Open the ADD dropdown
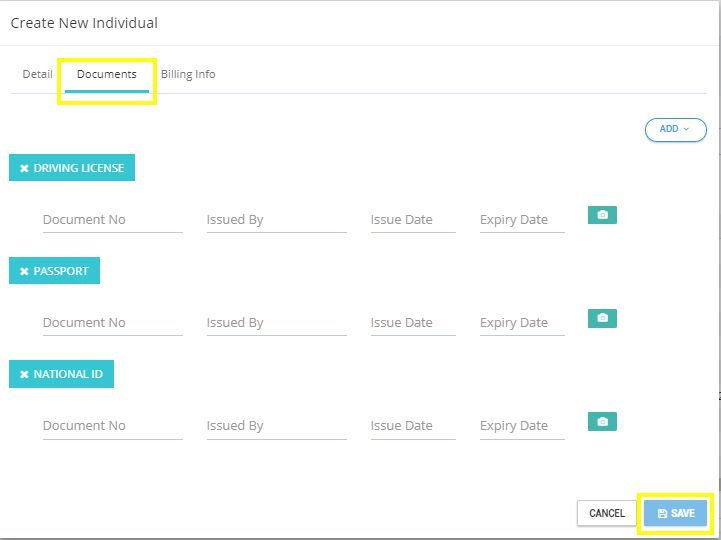This screenshot has width=721, height=540. point(675,129)
